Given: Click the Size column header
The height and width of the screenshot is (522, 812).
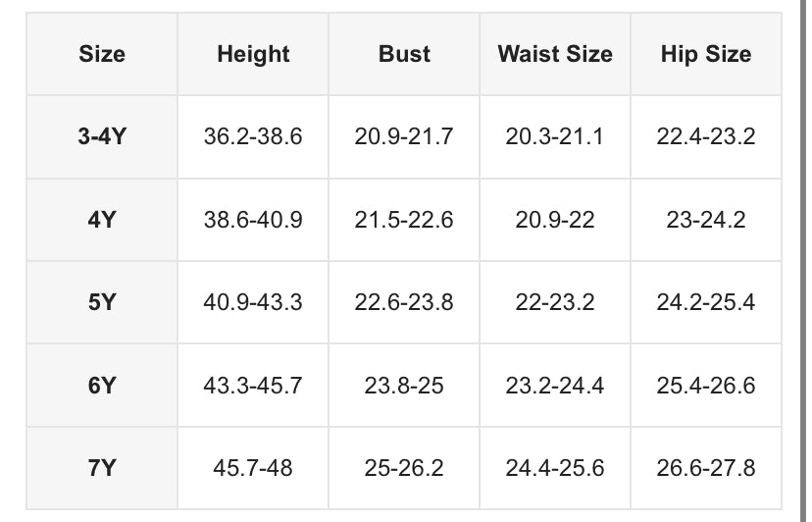Looking at the screenshot, I should pyautogui.click(x=102, y=54).
